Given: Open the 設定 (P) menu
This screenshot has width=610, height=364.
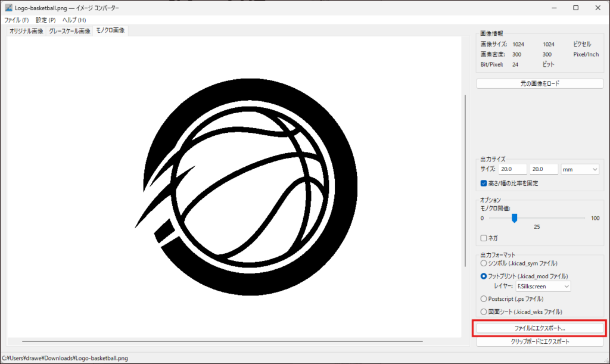Looking at the screenshot, I should (x=45, y=20).
